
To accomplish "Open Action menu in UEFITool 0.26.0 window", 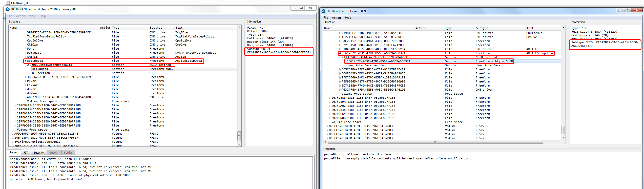I will (336, 18).
